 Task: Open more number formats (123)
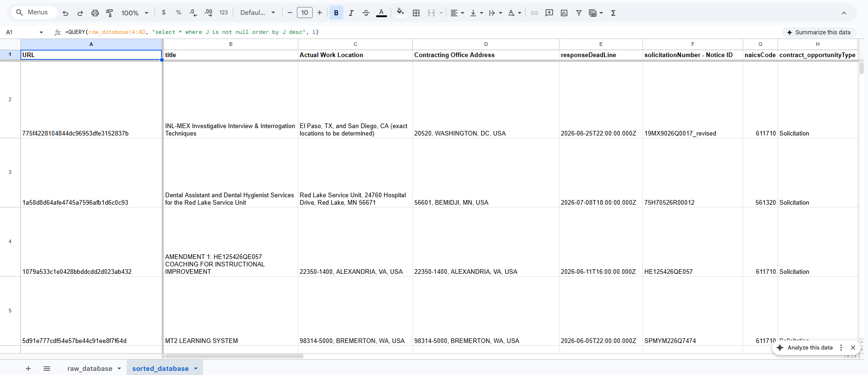pyautogui.click(x=224, y=13)
